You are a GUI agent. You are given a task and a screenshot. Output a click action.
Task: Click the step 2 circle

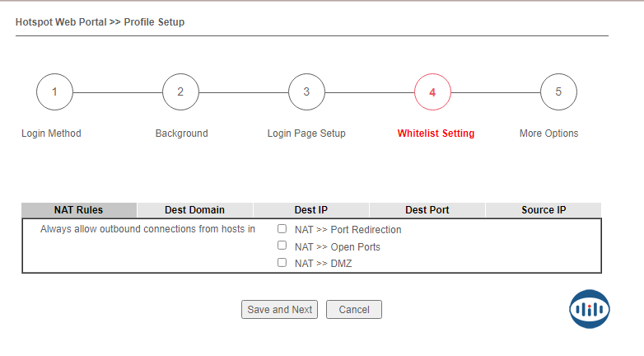180,92
